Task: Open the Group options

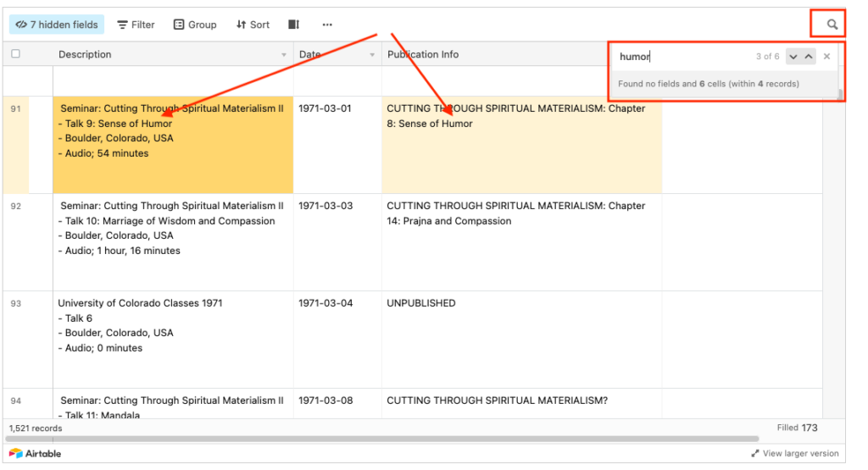Action: (195, 25)
